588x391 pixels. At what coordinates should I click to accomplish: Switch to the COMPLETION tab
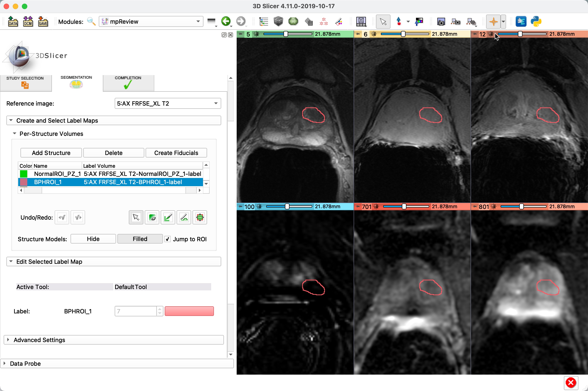[128, 82]
